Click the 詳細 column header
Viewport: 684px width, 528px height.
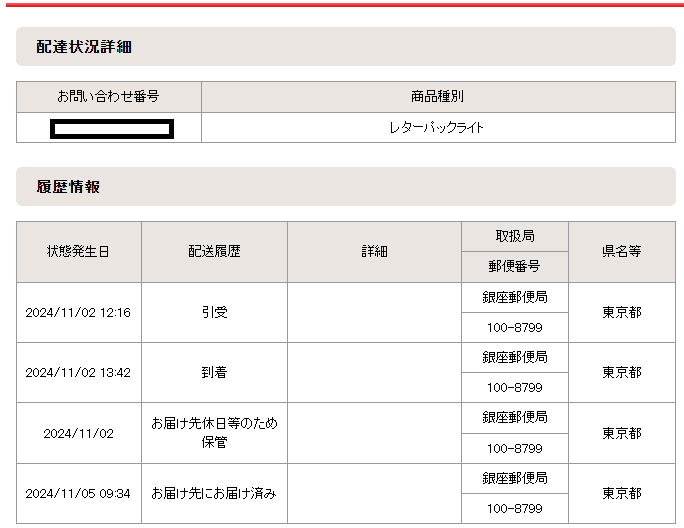pos(374,252)
